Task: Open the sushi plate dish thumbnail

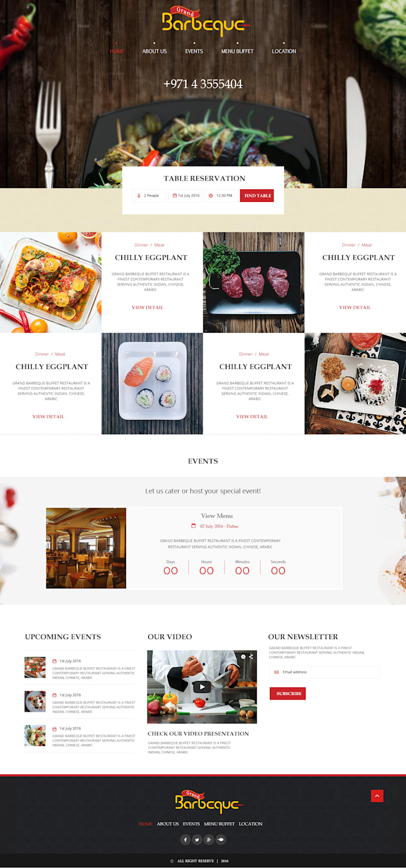Action: tap(152, 384)
